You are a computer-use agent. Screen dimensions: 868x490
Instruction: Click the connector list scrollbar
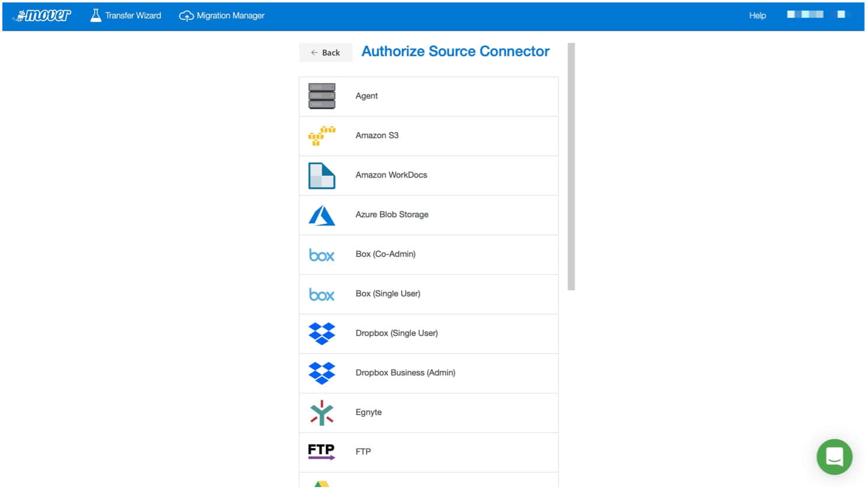pyautogui.click(x=571, y=166)
